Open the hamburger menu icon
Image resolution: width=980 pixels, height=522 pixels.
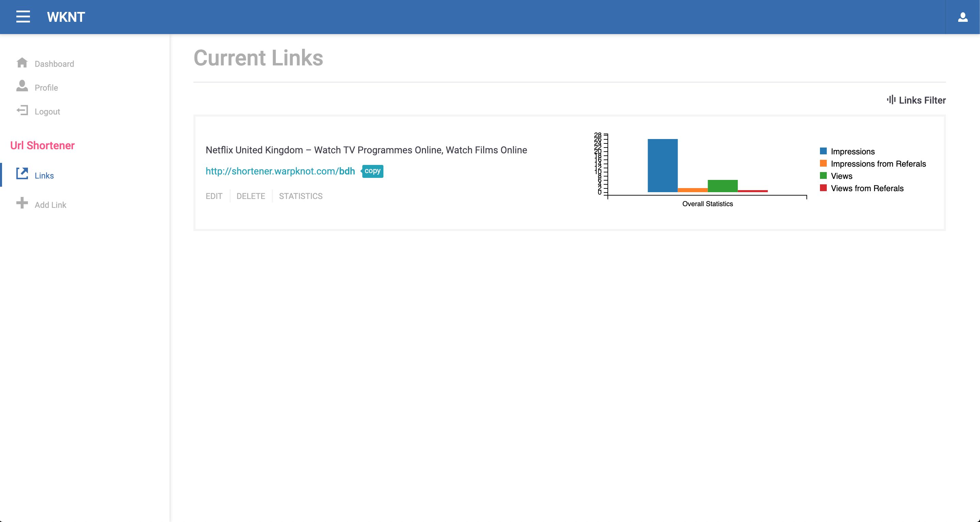(x=23, y=17)
